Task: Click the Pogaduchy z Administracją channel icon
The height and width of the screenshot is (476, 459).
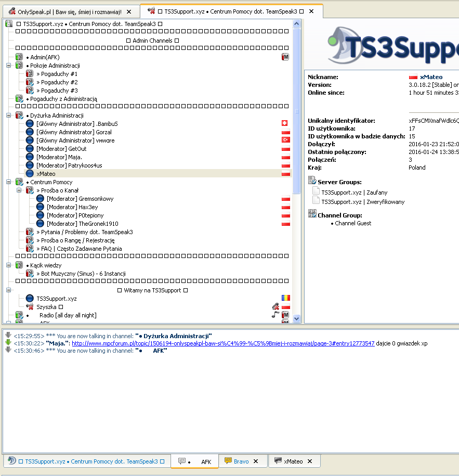Action: [19, 99]
